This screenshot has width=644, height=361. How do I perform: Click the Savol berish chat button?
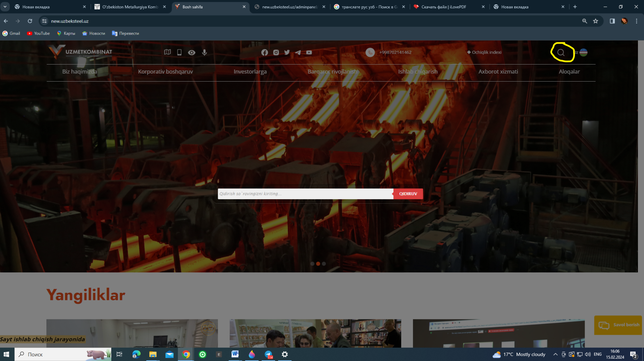tap(618, 325)
